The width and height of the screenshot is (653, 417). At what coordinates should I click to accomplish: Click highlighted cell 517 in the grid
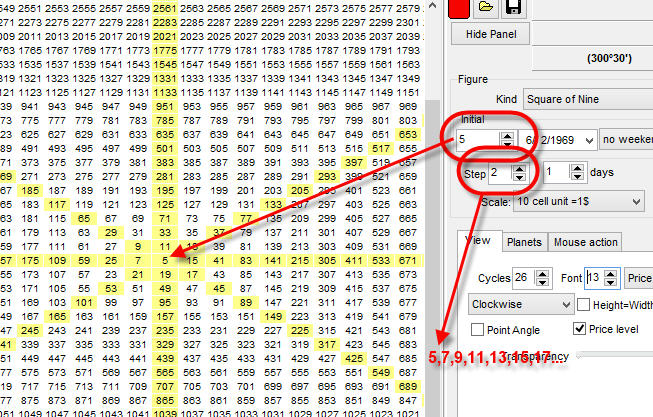click(381, 149)
